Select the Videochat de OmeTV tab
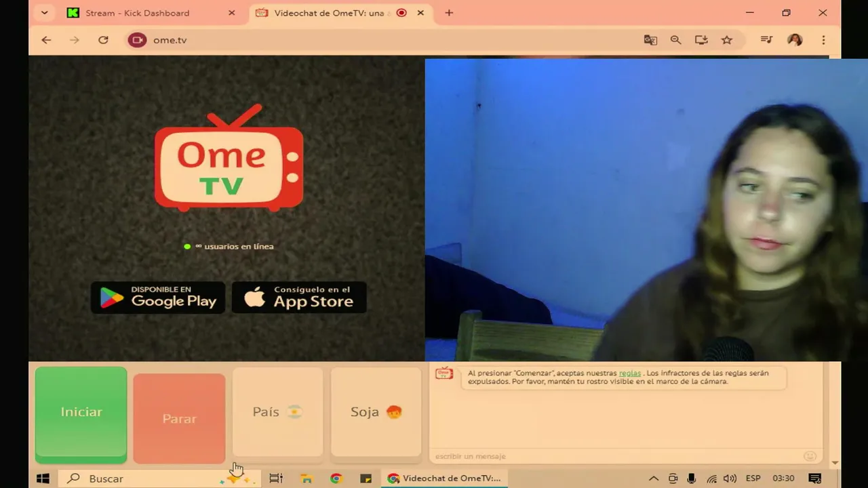The image size is (868, 488). (329, 13)
